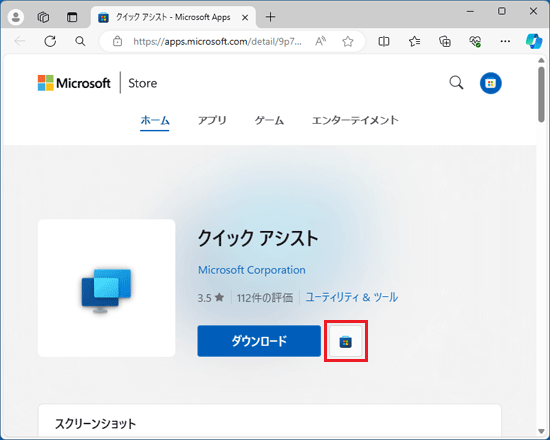Click the toolbar search icon
550x440 pixels.
coord(80,41)
